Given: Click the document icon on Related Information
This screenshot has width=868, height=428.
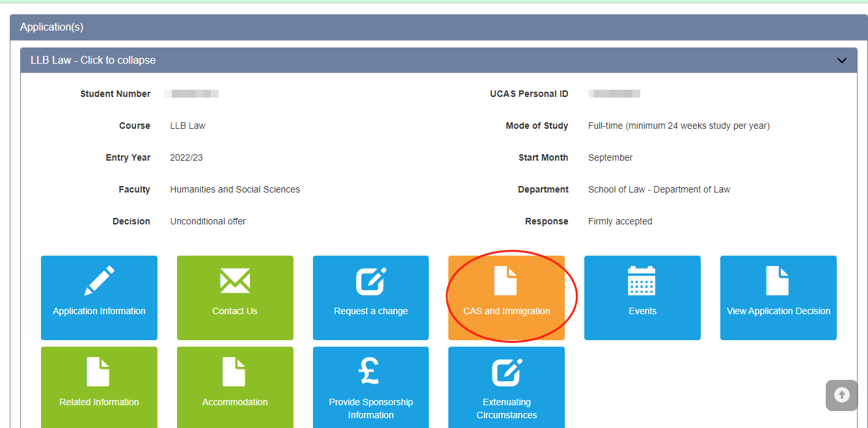Looking at the screenshot, I should point(98,372).
